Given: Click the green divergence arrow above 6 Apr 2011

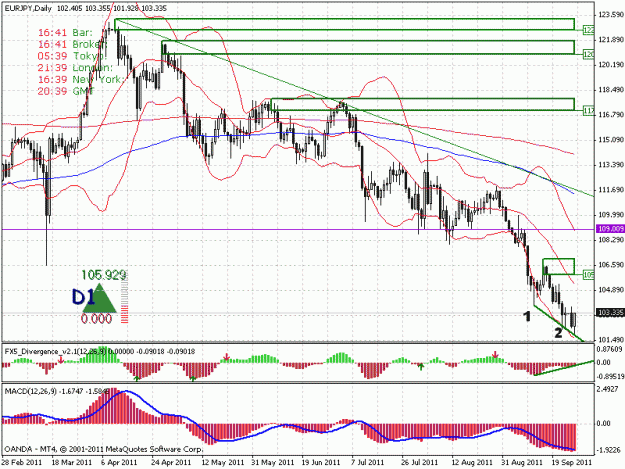Looking at the screenshot, I should coord(137,378).
